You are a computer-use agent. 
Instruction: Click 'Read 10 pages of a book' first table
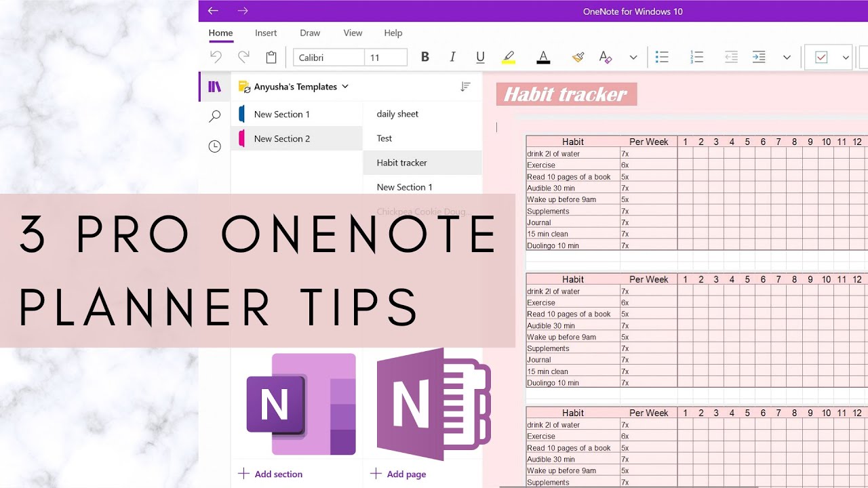(573, 176)
